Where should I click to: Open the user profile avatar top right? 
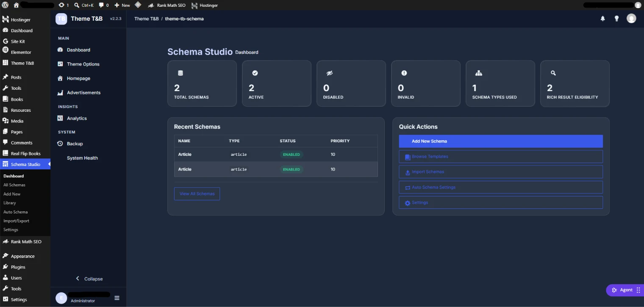tap(631, 18)
